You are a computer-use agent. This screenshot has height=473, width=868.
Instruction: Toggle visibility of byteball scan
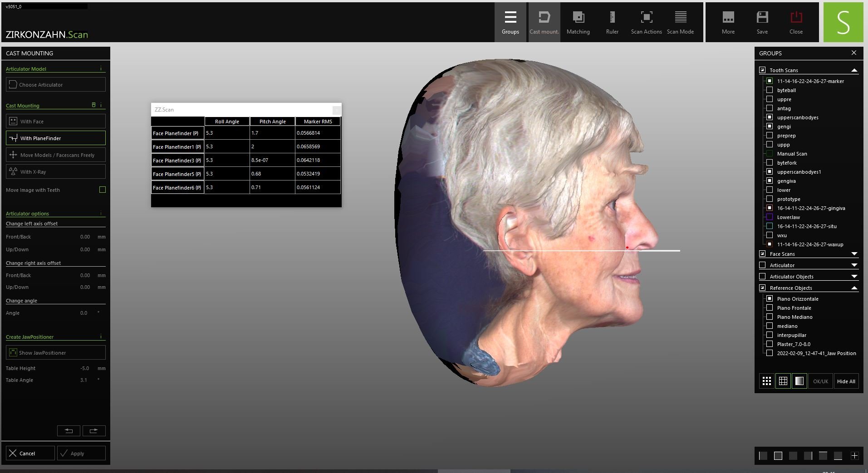tap(770, 90)
